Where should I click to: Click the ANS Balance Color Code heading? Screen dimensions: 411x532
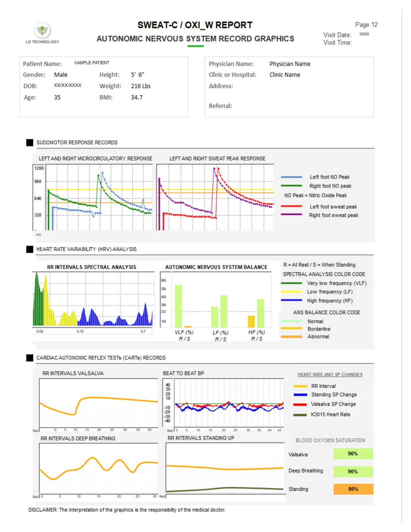(x=326, y=312)
